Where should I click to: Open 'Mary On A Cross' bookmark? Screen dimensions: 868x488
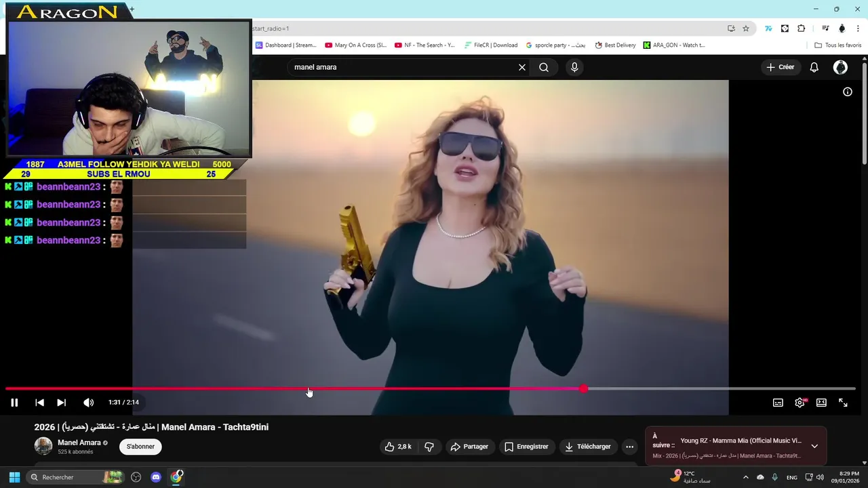pos(355,45)
